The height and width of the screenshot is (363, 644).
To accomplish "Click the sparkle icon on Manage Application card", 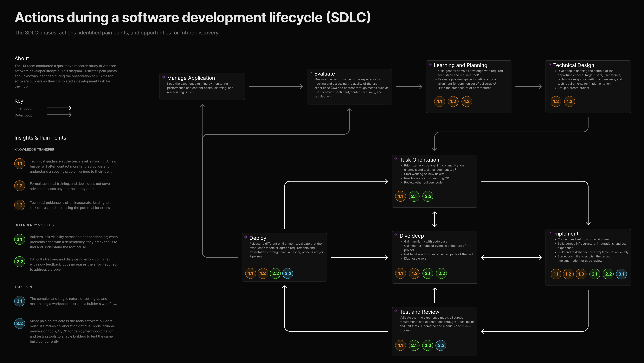I will coord(164,77).
